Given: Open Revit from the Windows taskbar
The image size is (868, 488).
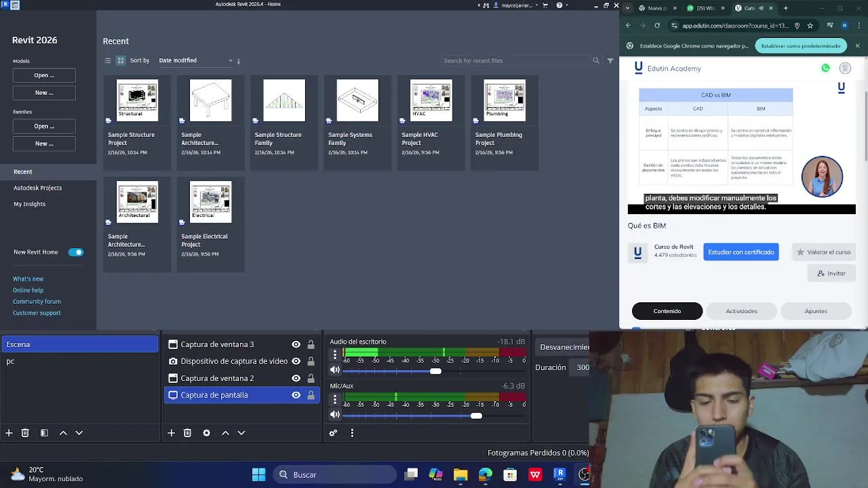Looking at the screenshot, I should 559,474.
